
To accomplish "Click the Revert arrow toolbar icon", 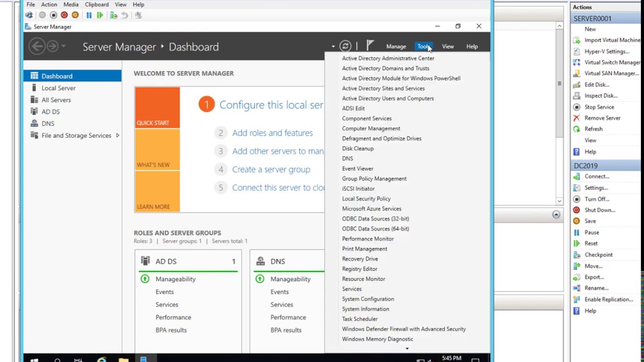I will click(124, 15).
